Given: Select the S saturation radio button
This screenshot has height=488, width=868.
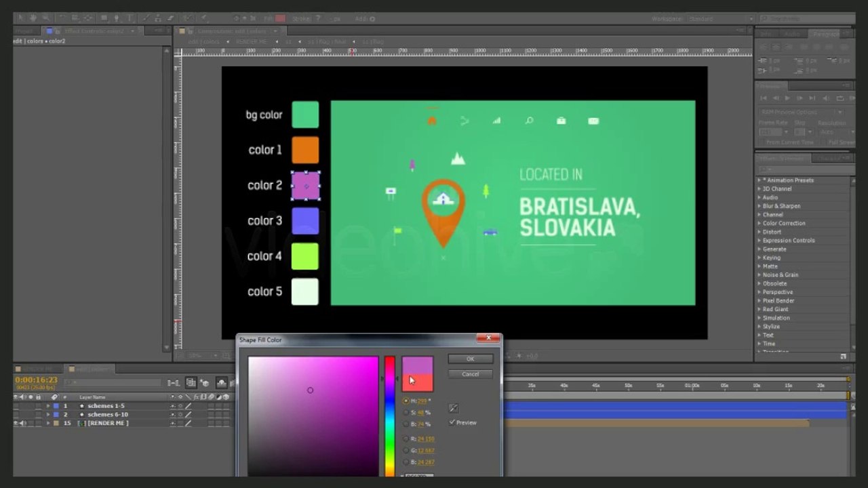Looking at the screenshot, I should (406, 413).
